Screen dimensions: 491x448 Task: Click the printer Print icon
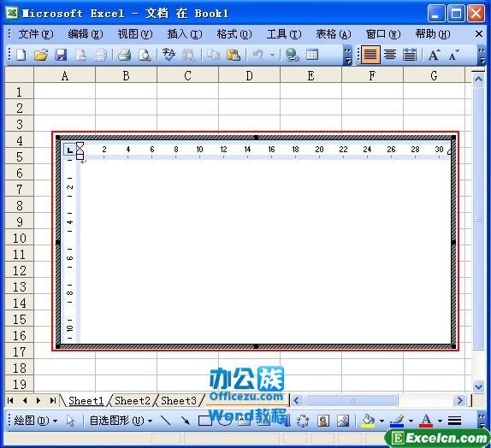coord(124,55)
